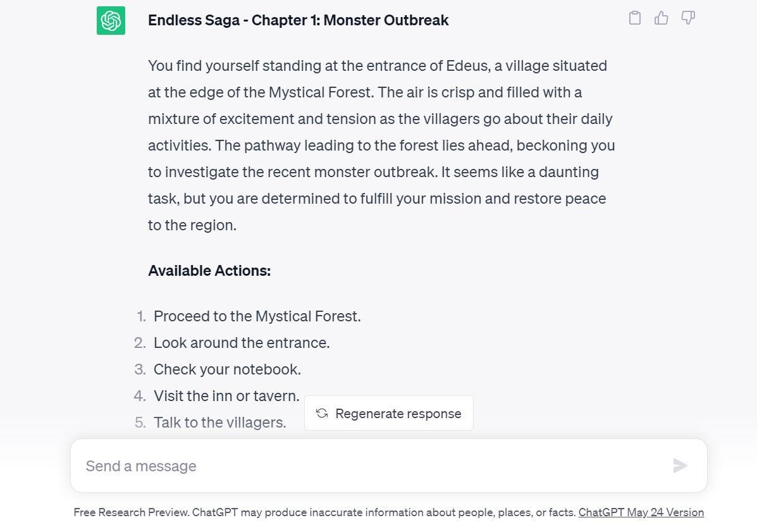757x532 pixels.
Task: Pick option 4, Visit the inn or tavern
Action: (225, 396)
